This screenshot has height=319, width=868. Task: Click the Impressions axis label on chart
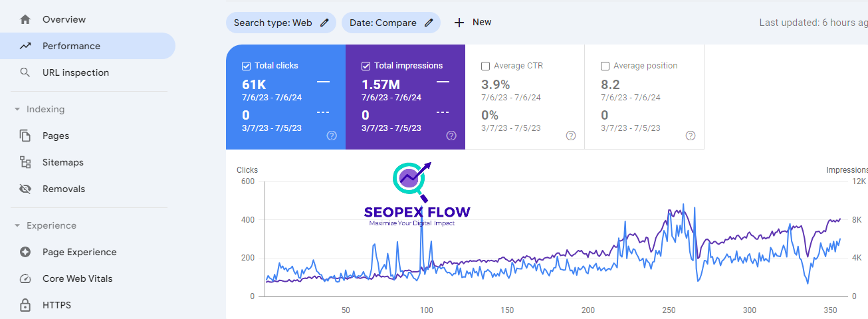[x=847, y=170]
